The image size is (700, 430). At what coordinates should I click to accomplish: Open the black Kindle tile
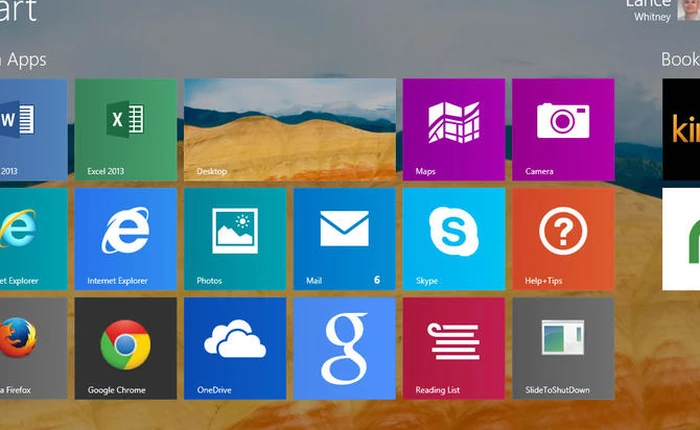click(681, 129)
